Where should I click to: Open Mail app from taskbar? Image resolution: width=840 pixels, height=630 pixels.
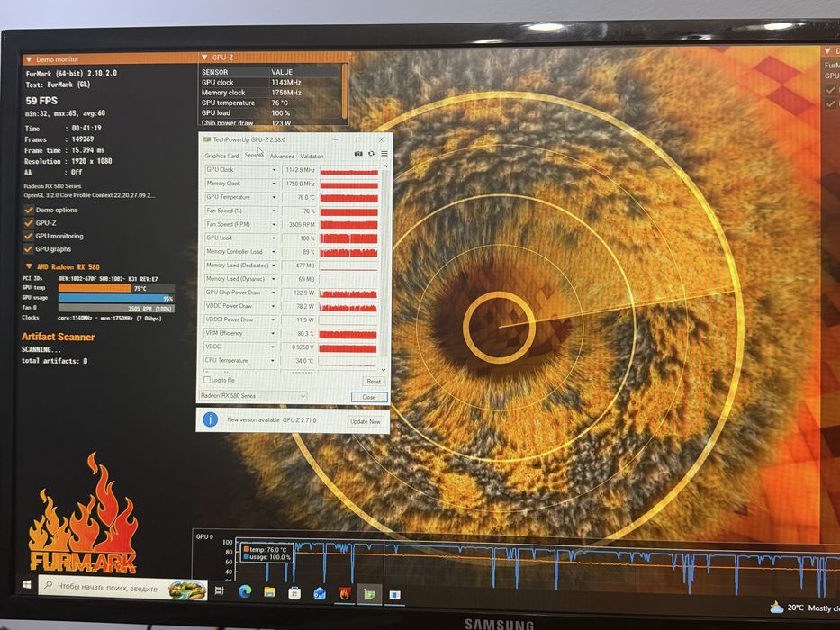pos(320,594)
